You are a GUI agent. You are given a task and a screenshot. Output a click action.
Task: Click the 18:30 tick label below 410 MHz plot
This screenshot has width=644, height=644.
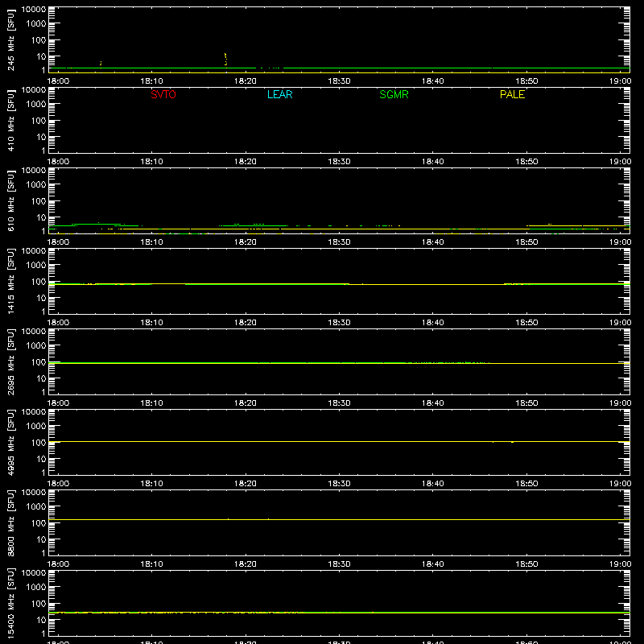coord(339,162)
